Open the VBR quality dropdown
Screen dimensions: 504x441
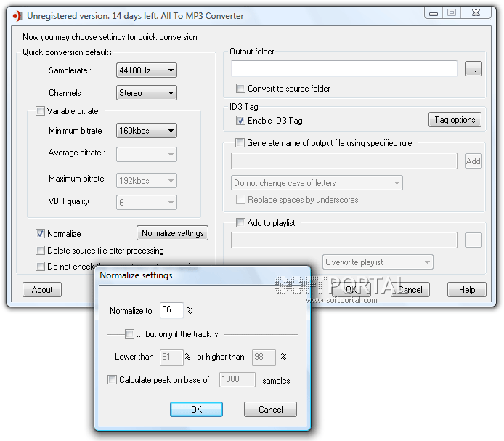click(146, 202)
